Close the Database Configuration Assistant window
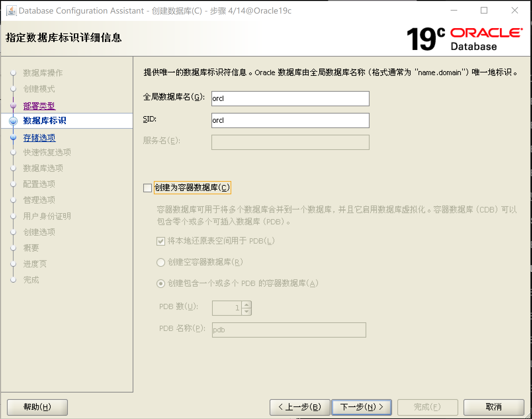The width and height of the screenshot is (532, 419). (x=515, y=11)
